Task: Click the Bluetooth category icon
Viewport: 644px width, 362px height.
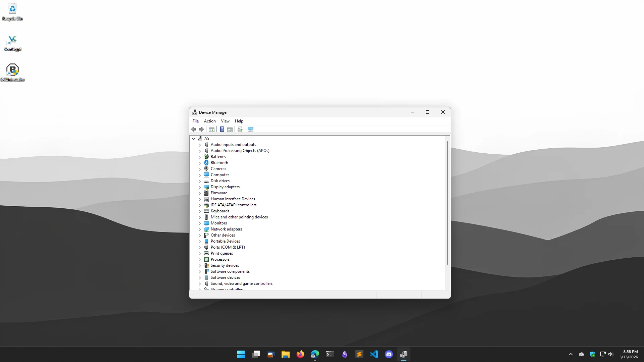Action: pos(206,163)
